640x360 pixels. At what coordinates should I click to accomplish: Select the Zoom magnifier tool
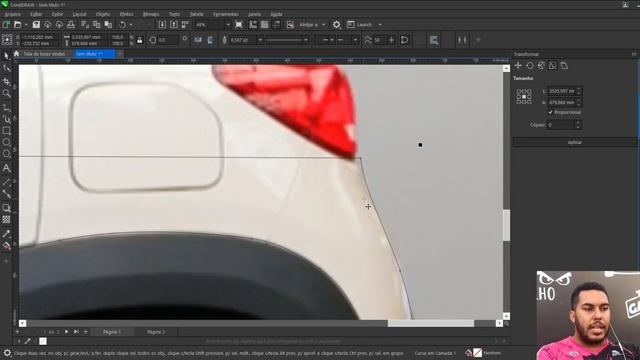(x=6, y=93)
